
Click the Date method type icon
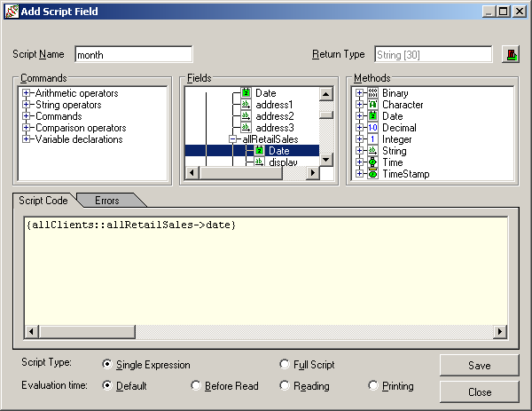[372, 116]
